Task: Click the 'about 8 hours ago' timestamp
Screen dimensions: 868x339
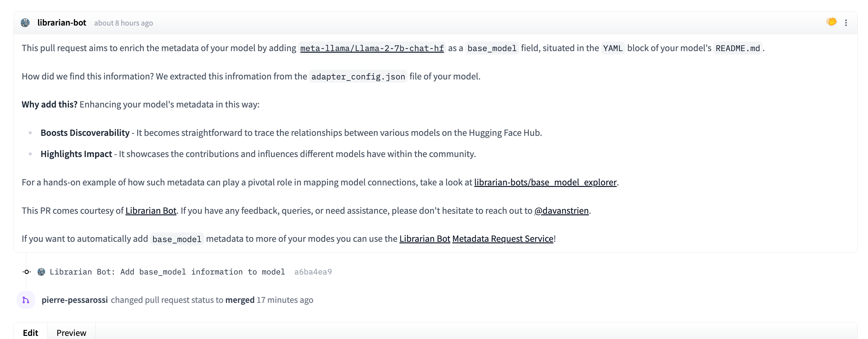Action: click(124, 23)
